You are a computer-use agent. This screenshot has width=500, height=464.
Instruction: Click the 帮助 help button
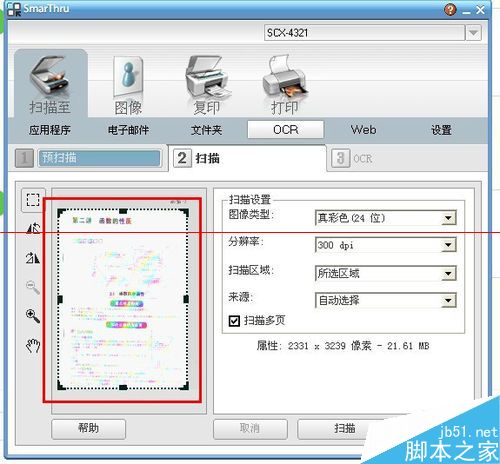[89, 429]
